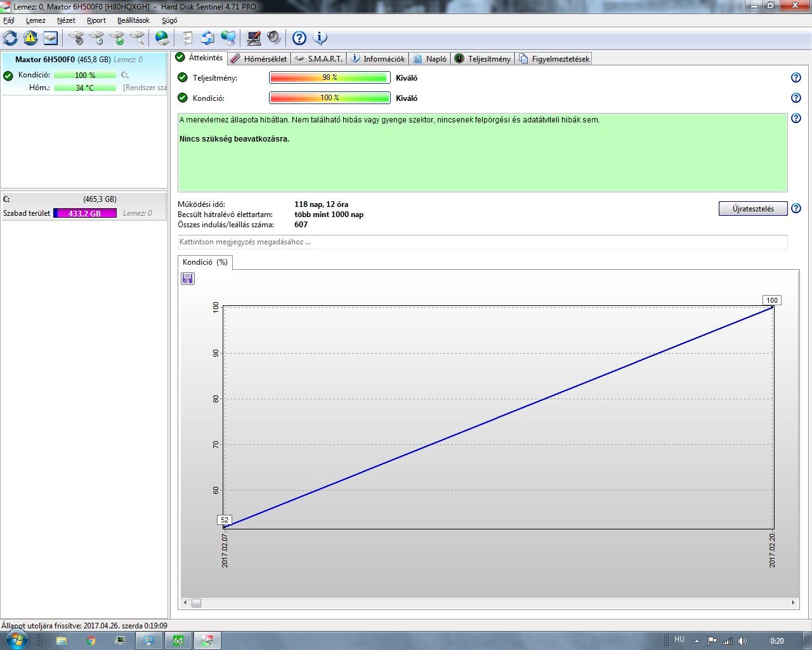Click the chart horizontal scrollbar thumb

pos(196,603)
